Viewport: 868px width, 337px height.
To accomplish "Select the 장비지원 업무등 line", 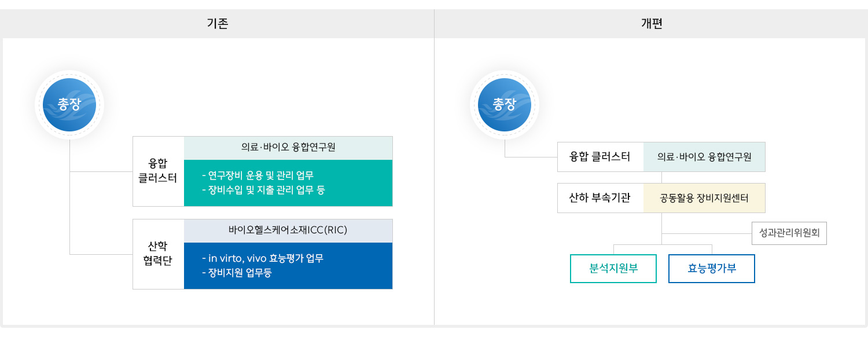I will pos(237,272).
